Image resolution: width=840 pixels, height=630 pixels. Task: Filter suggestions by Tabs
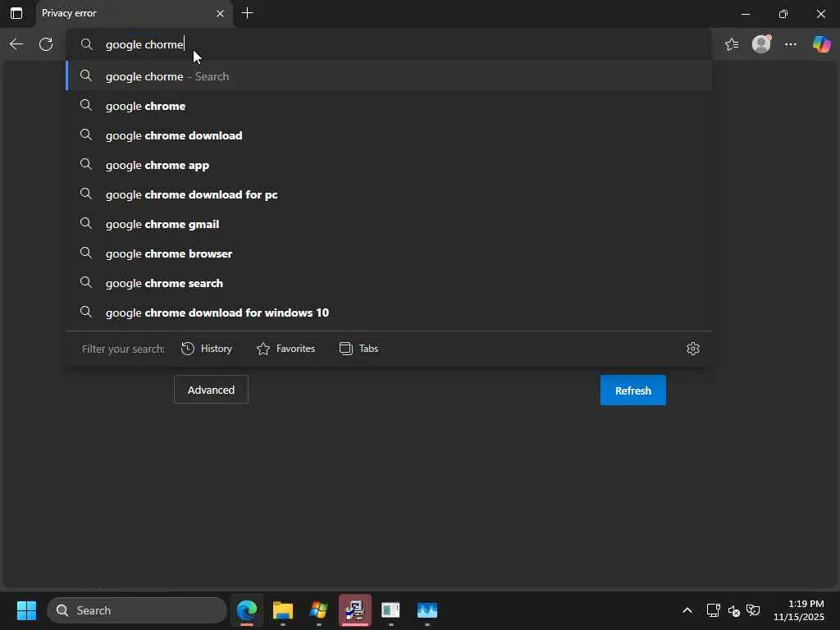(359, 349)
